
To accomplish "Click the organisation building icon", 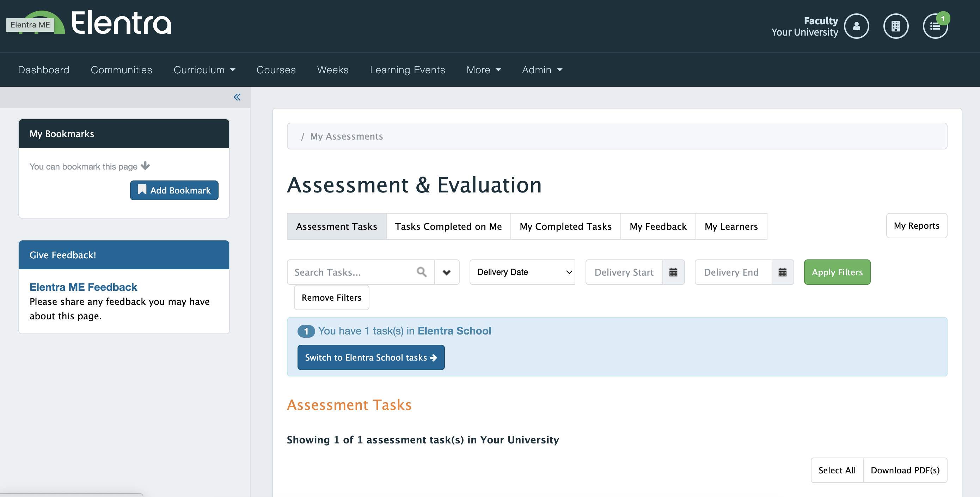I will (x=895, y=26).
